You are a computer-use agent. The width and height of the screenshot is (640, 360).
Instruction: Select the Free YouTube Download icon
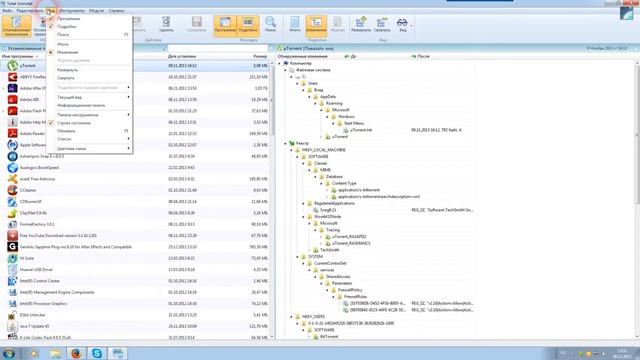[13, 236]
